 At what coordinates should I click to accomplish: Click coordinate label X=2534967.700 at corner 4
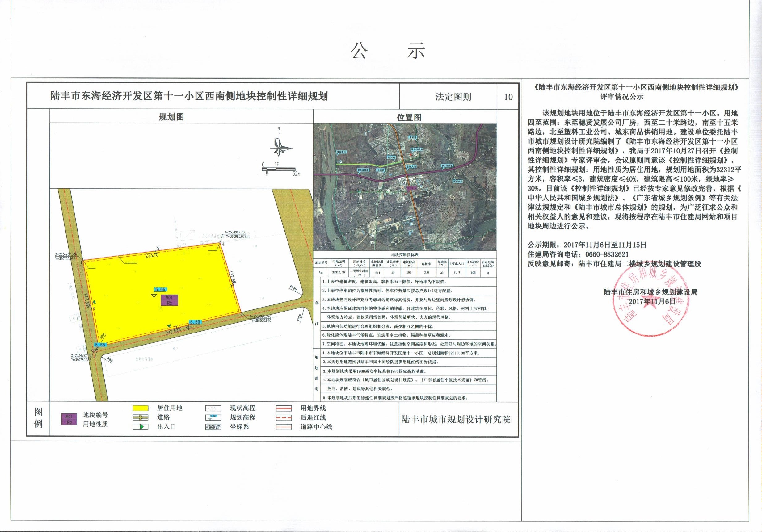tap(235, 232)
